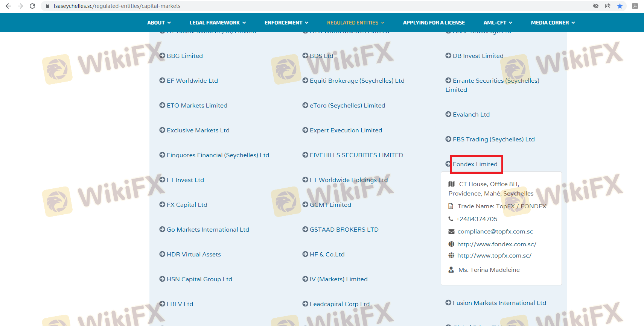Expand Fusion Markets International Ltd details
This screenshot has width=644, height=326.
499,303
